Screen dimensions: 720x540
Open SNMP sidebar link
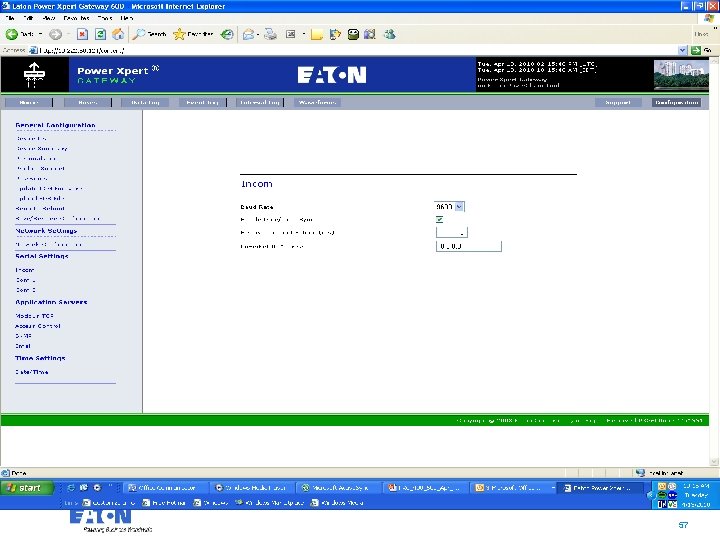[23, 336]
